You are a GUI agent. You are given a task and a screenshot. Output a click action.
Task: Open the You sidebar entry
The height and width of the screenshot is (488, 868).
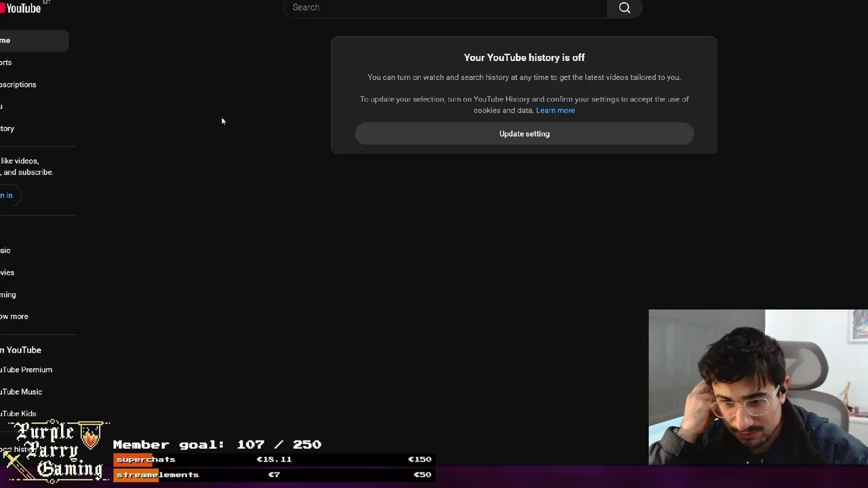pos(1,106)
